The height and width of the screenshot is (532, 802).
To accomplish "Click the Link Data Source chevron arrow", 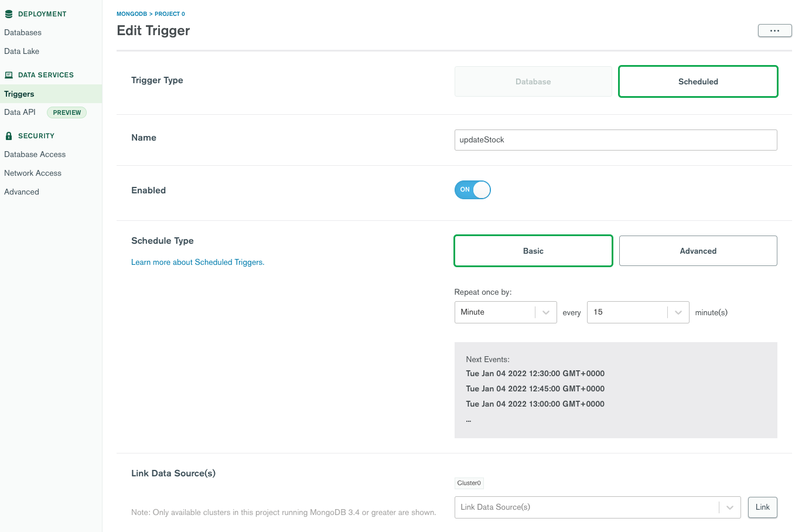I will (730, 507).
